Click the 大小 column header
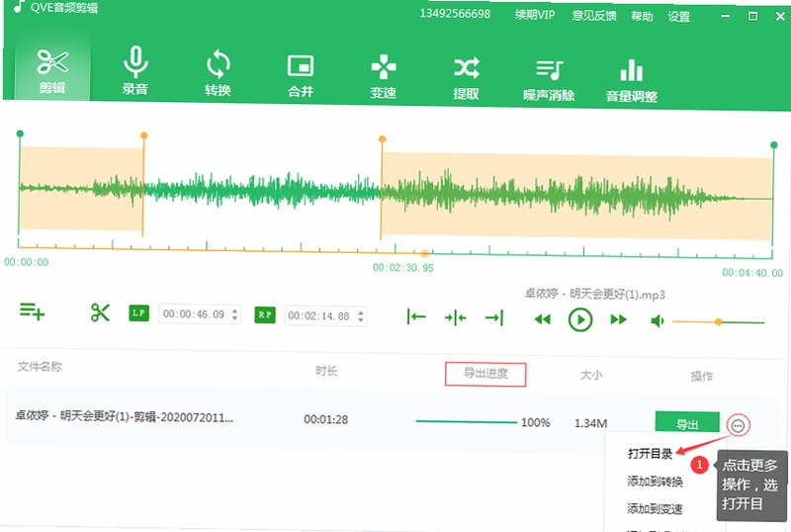This screenshot has width=791, height=532. pyautogui.click(x=591, y=375)
